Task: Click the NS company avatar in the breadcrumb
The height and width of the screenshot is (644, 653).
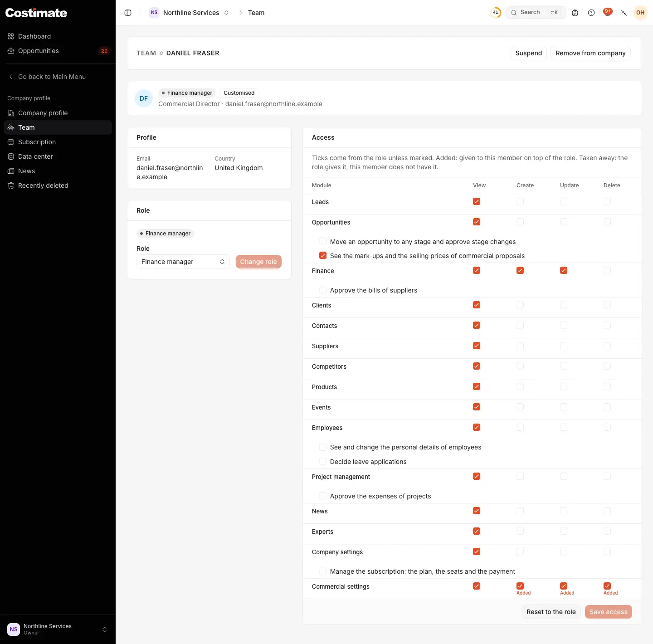Action: tap(154, 13)
